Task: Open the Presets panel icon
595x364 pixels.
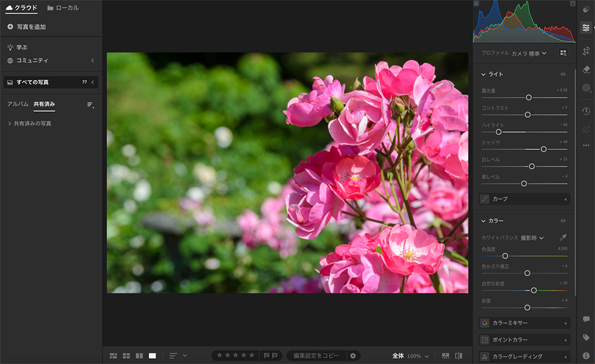Action: coord(586,9)
